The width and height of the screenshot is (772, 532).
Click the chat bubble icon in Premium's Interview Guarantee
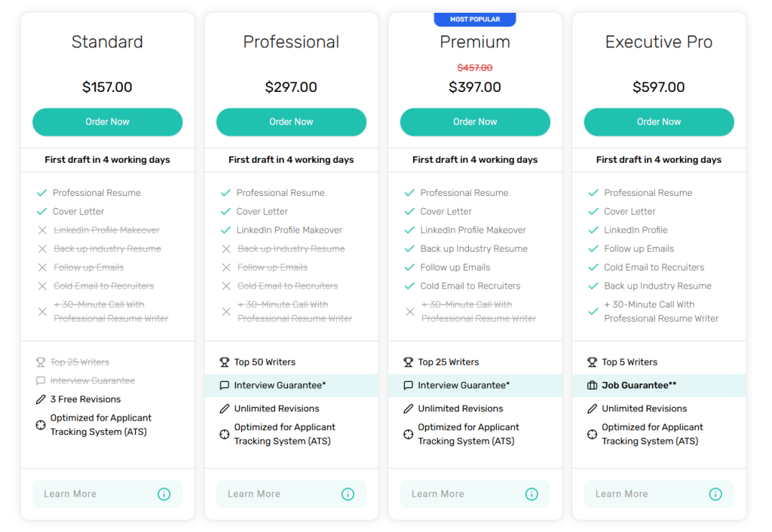pyautogui.click(x=408, y=386)
